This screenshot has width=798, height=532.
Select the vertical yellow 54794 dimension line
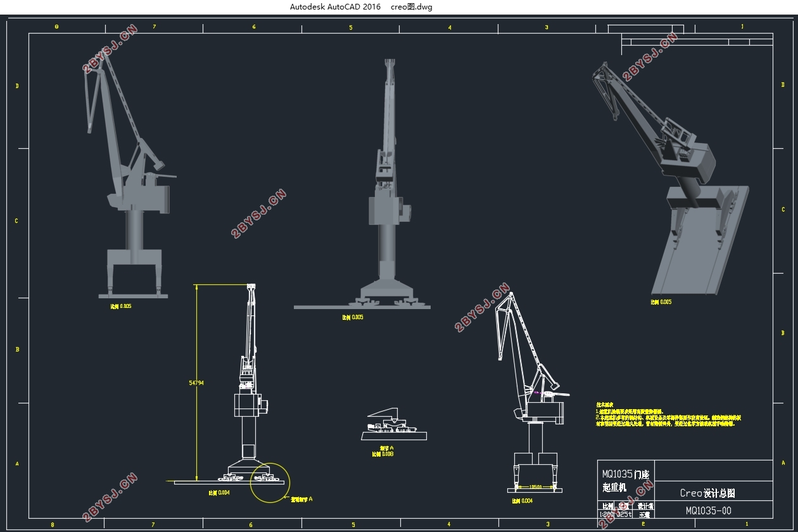coord(197,383)
